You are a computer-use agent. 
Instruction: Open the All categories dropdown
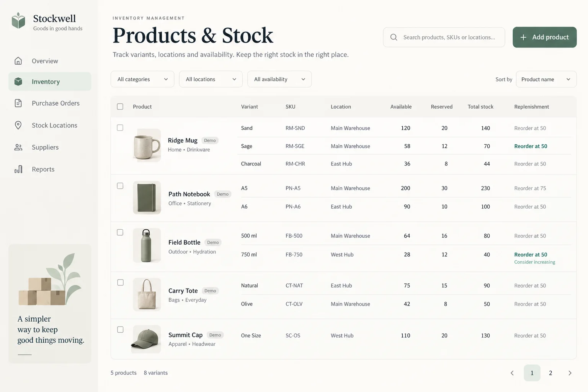[x=142, y=79]
